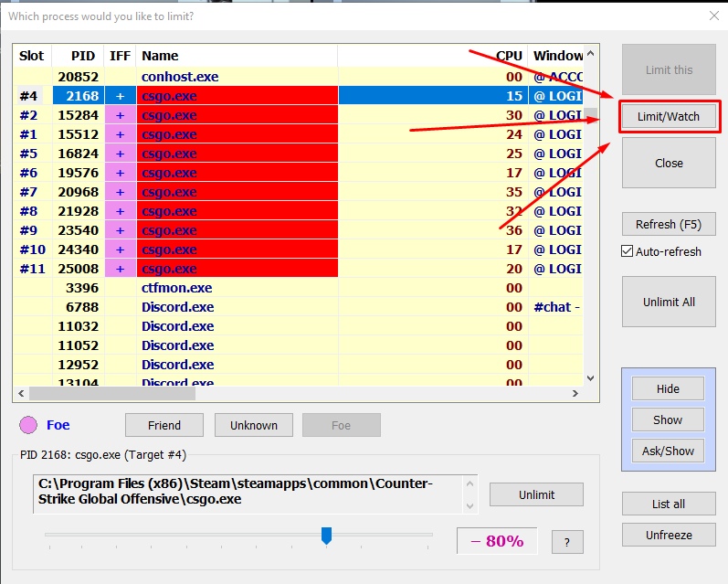728x584 pixels.
Task: Select csgo.exe row with PID 19576
Action: click(298, 173)
